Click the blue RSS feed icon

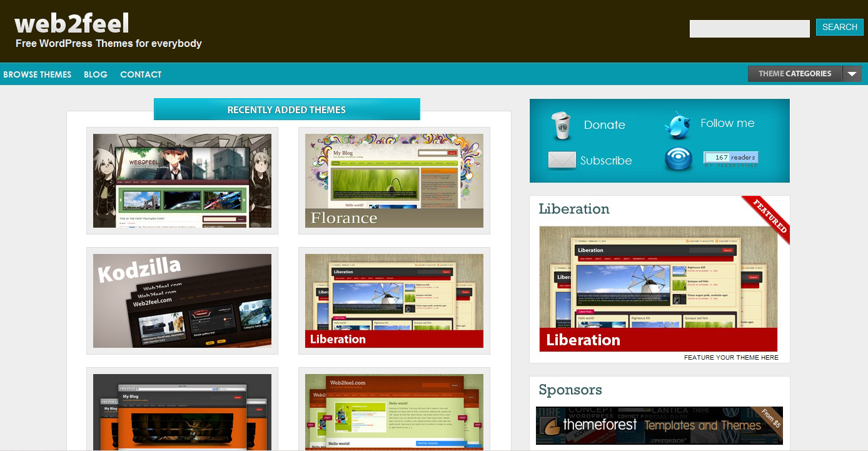click(x=679, y=159)
